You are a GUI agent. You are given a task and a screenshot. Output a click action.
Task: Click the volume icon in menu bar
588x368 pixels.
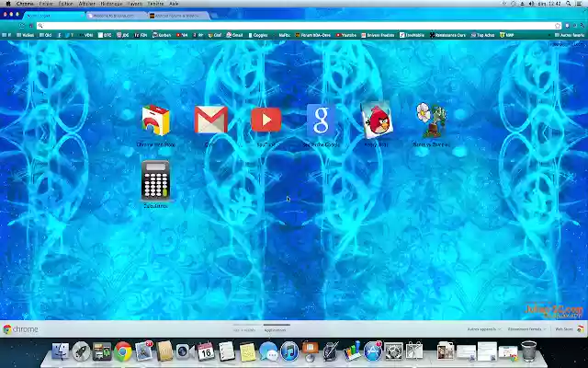pos(531,4)
